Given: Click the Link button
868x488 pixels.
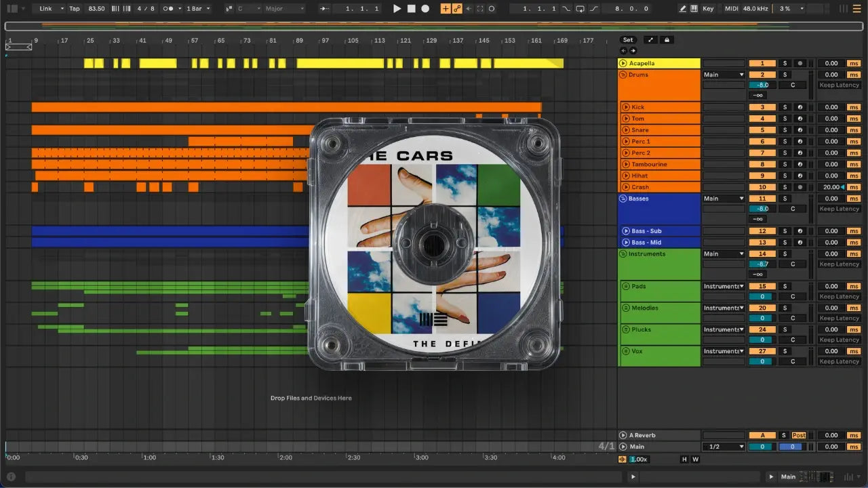Looking at the screenshot, I should tap(45, 9).
